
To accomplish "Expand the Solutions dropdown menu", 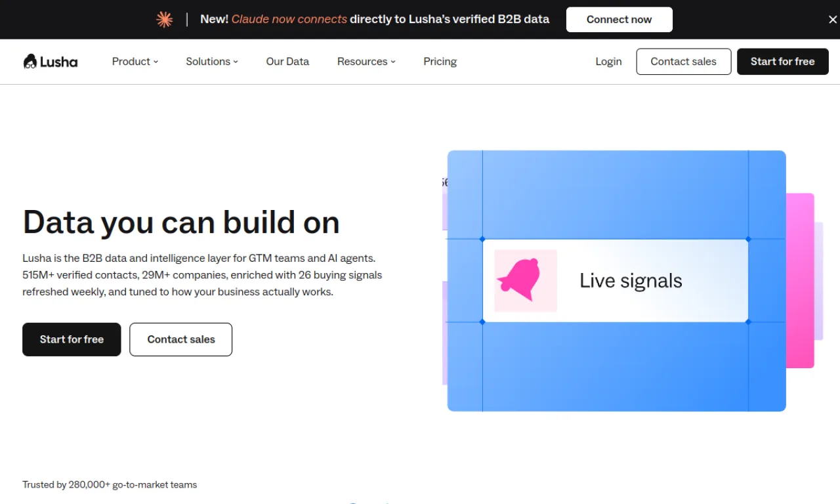I will [212, 62].
